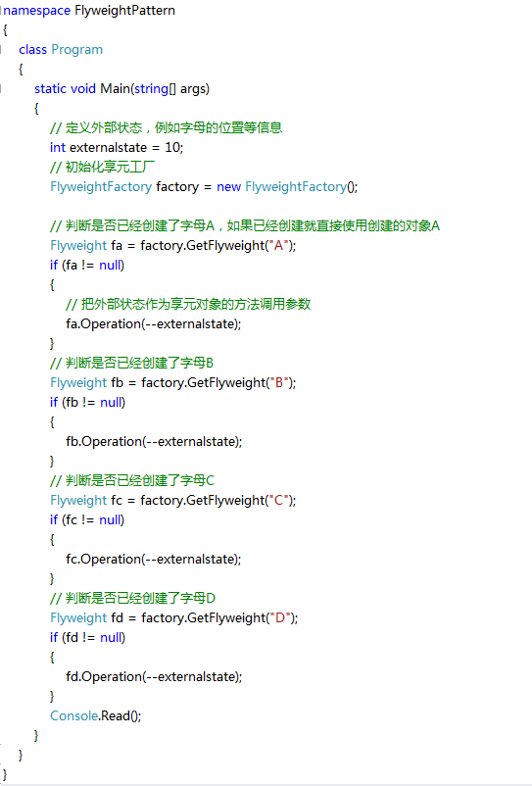Click 'Flyweight' type in the fa declaration
Screen dimensions: 532x786
(78, 246)
